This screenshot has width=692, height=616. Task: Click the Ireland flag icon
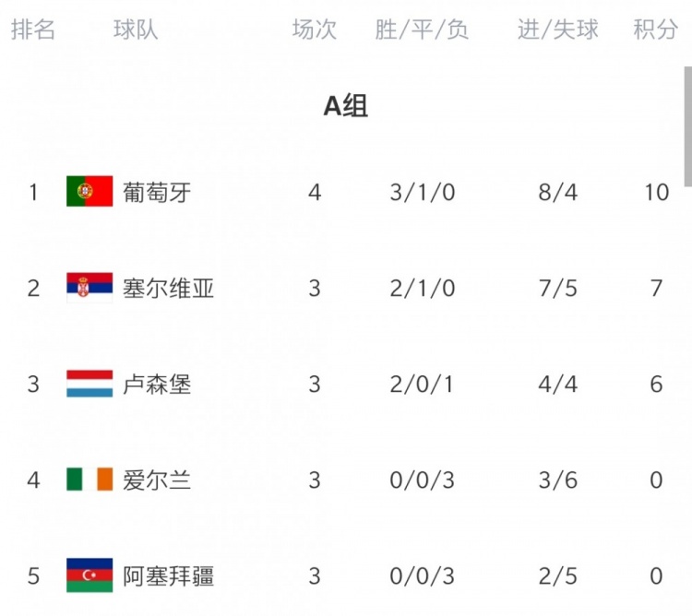[x=89, y=480]
